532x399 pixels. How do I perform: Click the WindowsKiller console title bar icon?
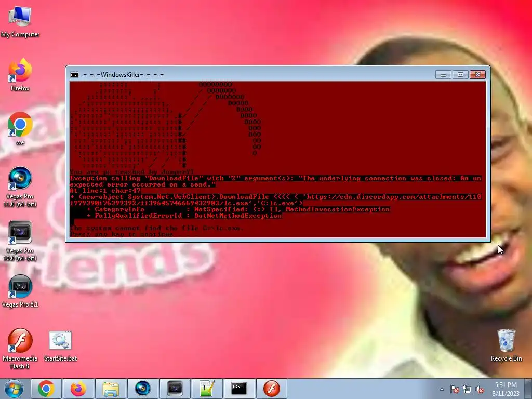[74, 75]
